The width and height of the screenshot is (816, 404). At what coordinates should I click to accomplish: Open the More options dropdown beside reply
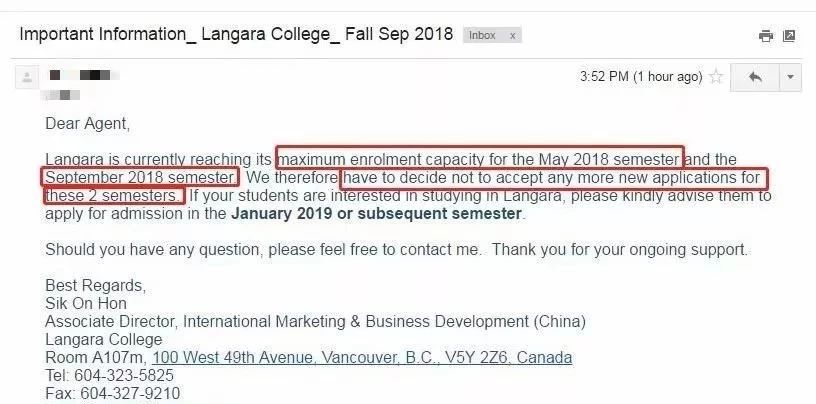pos(790,77)
